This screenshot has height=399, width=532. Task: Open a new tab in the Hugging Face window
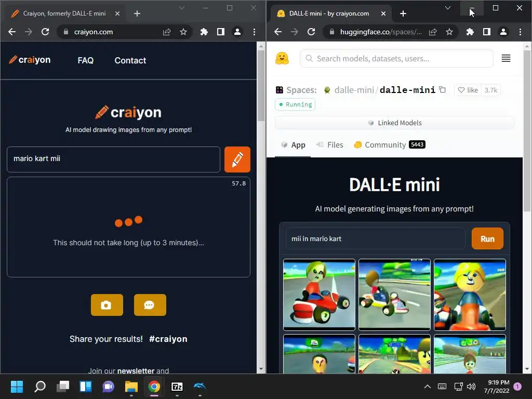403,14
